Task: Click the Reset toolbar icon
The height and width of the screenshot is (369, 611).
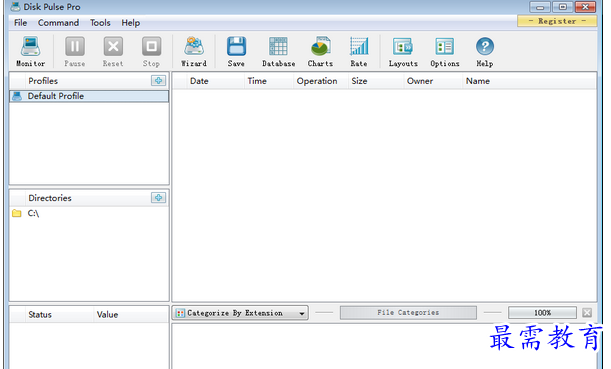Action: click(x=113, y=47)
